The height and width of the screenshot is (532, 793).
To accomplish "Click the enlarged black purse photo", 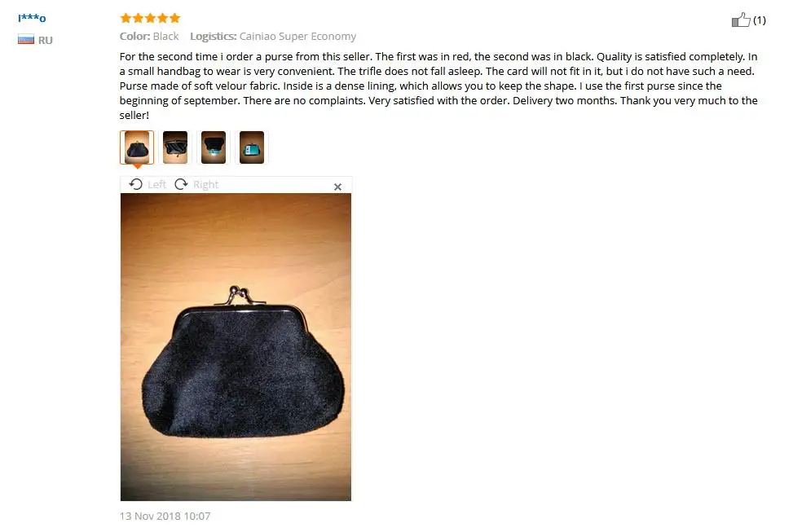I will click(236, 347).
